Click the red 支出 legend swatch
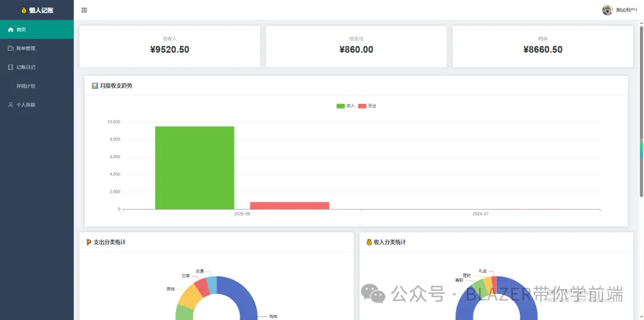 point(363,106)
